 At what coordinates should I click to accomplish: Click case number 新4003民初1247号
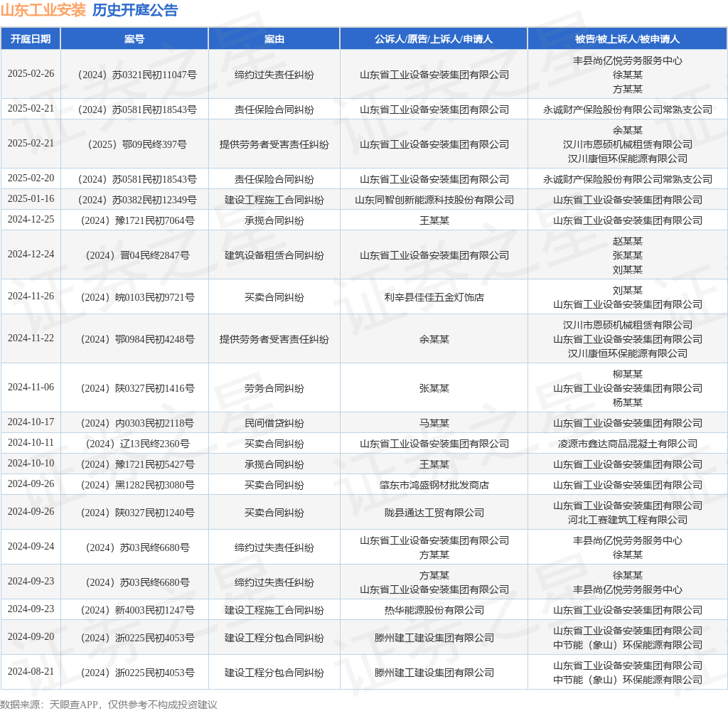click(x=137, y=610)
